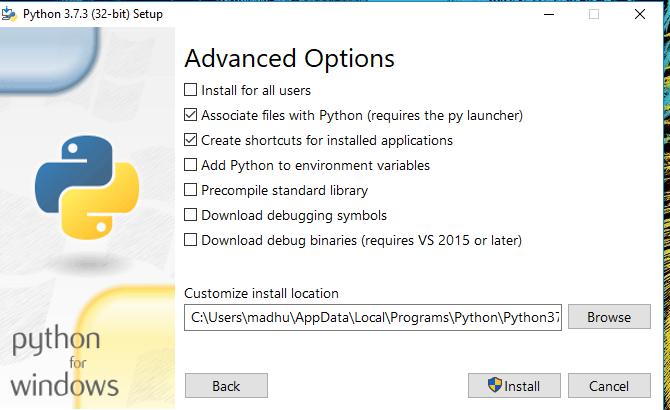The width and height of the screenshot is (670, 410).
Task: Enable Precompile standard library option
Action: [x=191, y=190]
